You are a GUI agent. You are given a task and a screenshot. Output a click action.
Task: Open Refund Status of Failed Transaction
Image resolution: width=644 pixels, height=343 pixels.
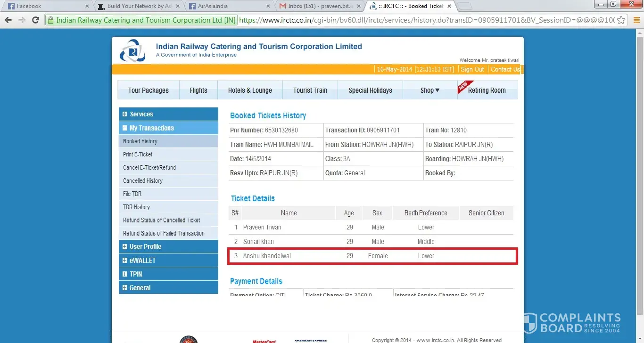tap(168, 233)
